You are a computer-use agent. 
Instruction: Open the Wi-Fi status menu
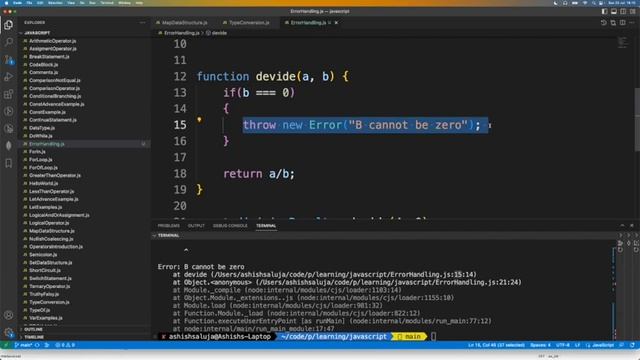pos(585,3)
